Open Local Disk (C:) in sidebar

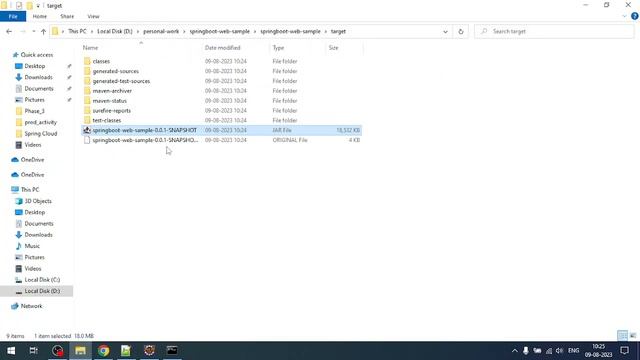tap(42, 280)
